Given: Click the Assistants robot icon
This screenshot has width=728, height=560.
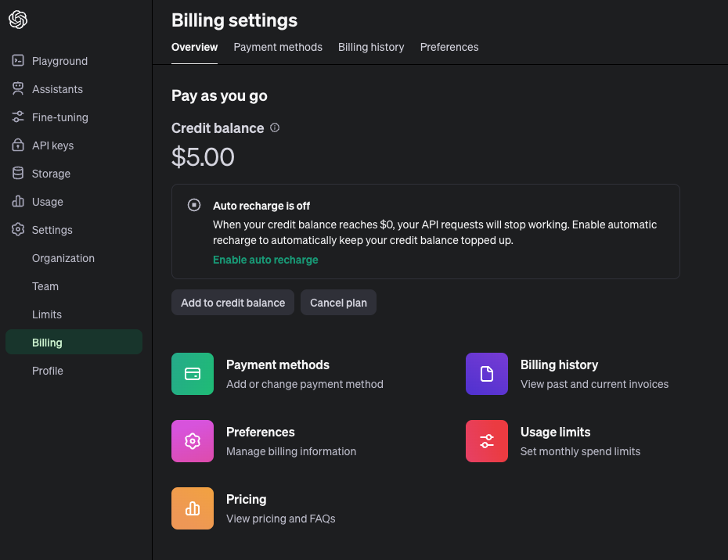Looking at the screenshot, I should [x=18, y=89].
